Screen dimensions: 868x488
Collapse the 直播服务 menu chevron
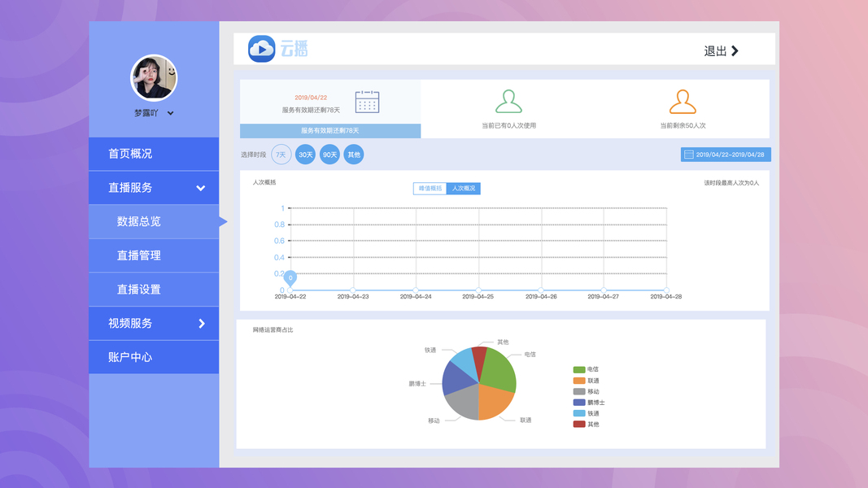[x=201, y=188]
